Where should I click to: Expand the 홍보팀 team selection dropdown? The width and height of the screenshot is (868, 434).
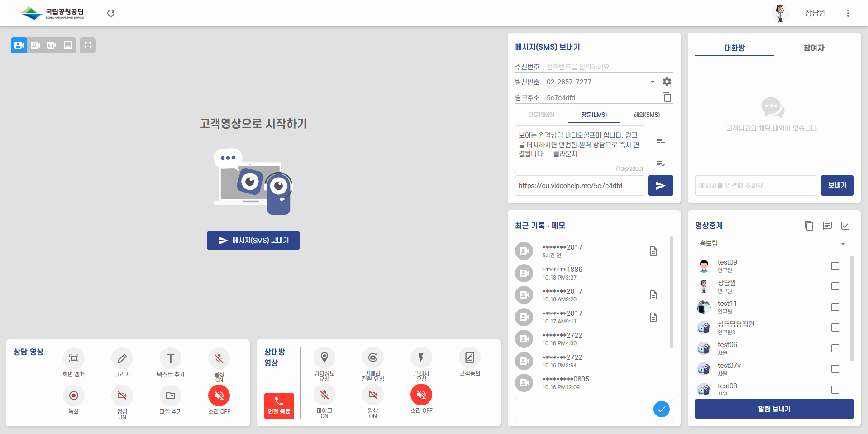pyautogui.click(x=843, y=243)
